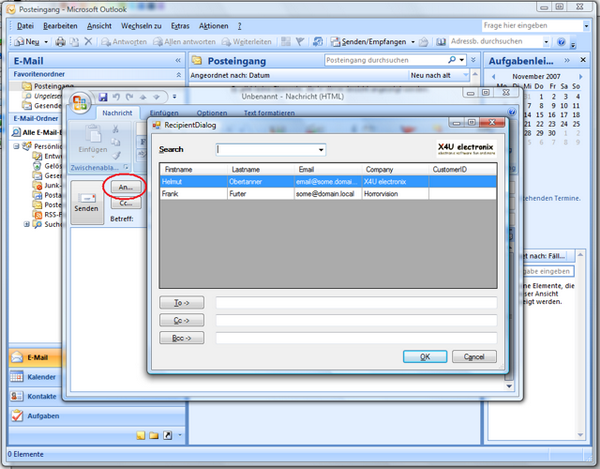This screenshot has width=600, height=469.
Task: Open the Wechseln zu menu
Action: (141, 26)
